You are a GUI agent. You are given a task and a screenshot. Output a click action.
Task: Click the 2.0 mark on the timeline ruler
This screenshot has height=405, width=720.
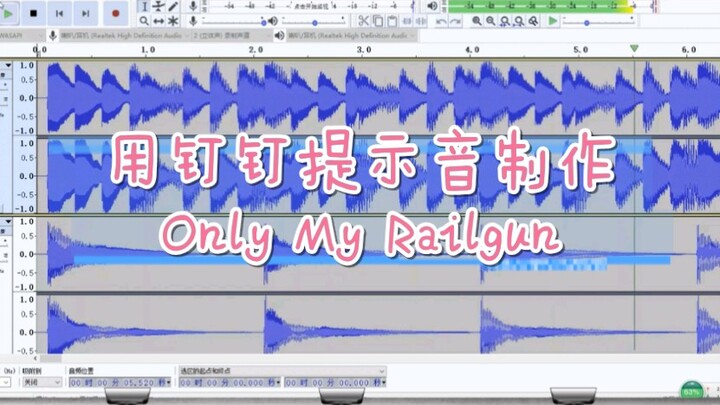256,50
